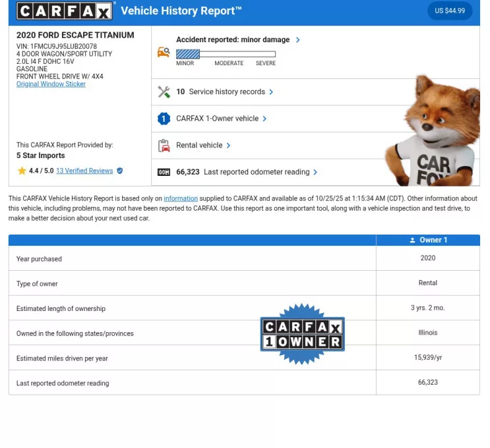This screenshot has width=490, height=448.
Task: Follow the 'information' hyperlink in disclaimer
Action: [x=181, y=199]
